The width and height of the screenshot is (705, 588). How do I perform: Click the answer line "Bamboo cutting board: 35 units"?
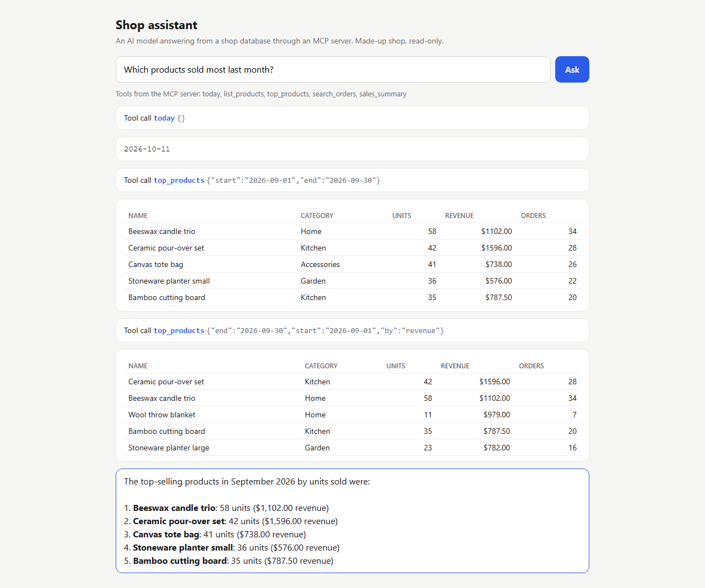click(x=229, y=560)
